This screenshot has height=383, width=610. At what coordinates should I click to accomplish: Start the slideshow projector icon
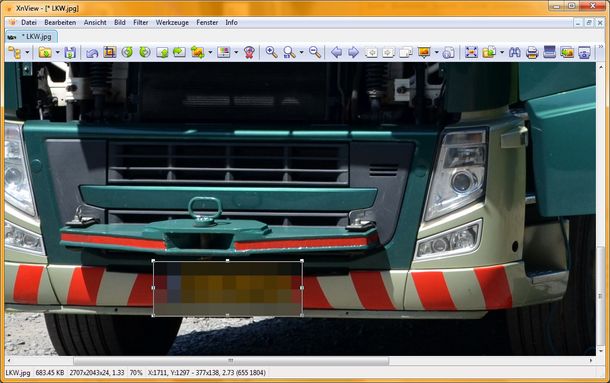click(424, 52)
